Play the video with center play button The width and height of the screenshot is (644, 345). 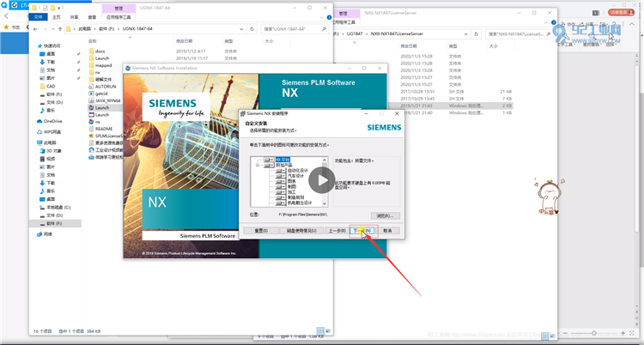(x=322, y=180)
